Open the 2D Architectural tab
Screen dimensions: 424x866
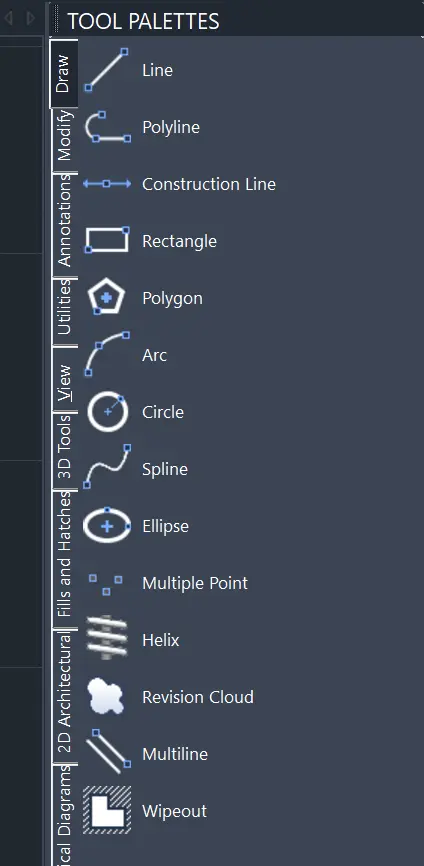tap(64, 693)
